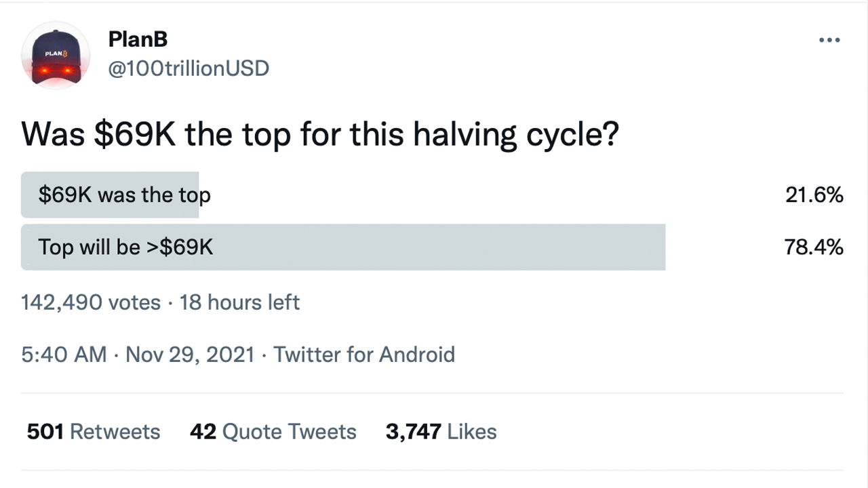Open the PlanB display name profile link
Viewport: 868px width, 488px height.
(x=138, y=39)
